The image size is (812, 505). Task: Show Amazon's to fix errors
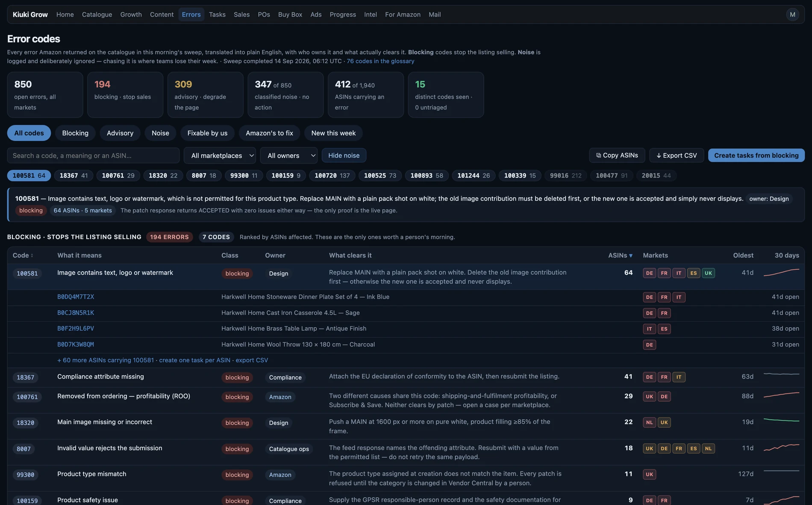[269, 133]
